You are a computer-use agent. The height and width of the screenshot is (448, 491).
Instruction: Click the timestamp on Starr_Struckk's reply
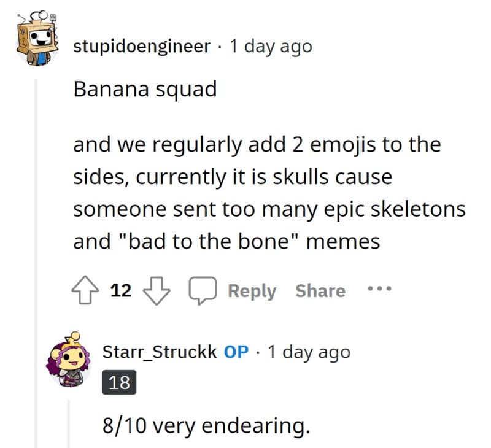(309, 352)
